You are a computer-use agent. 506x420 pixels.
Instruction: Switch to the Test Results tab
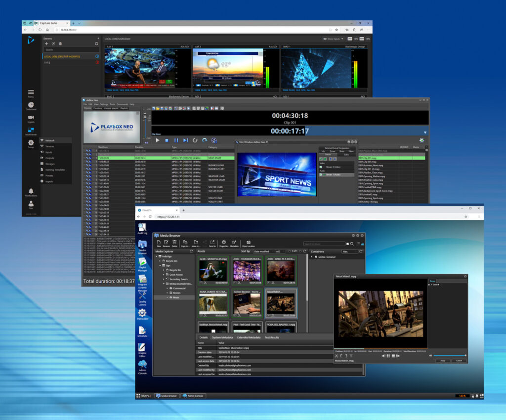point(272,337)
